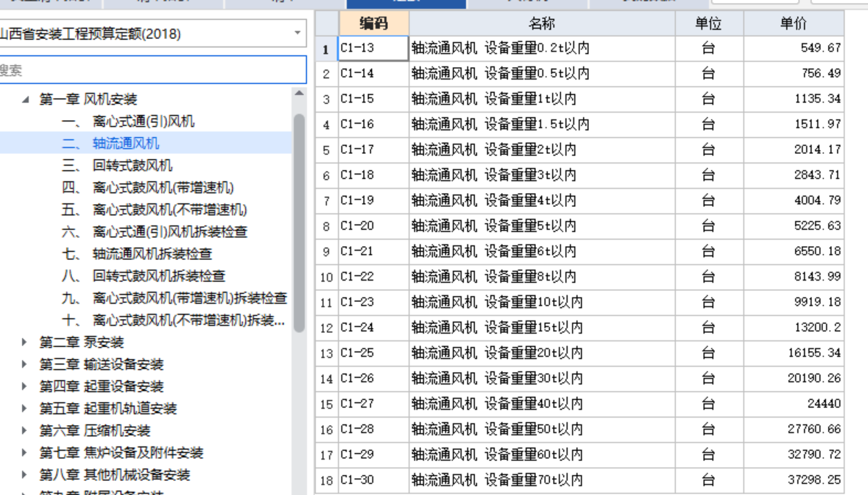Open the 山西省安装工程预算定额(2018) dropdown

tap(297, 34)
